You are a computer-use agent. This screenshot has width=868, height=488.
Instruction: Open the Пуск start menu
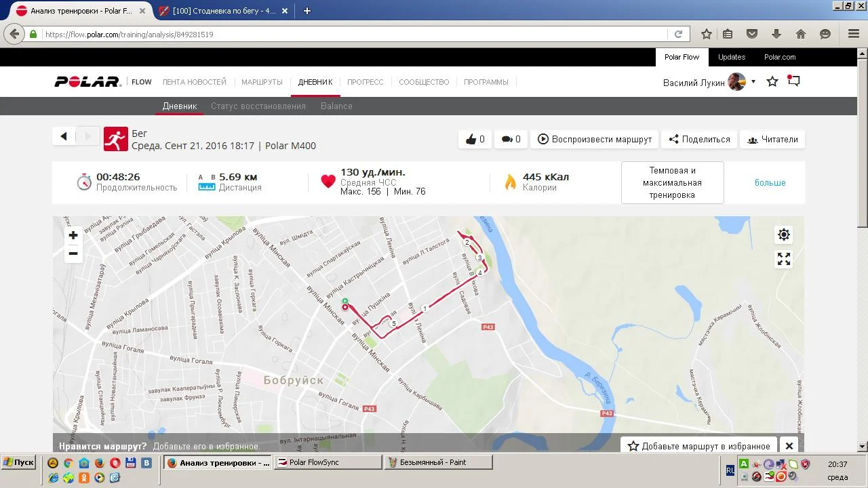click(x=18, y=462)
